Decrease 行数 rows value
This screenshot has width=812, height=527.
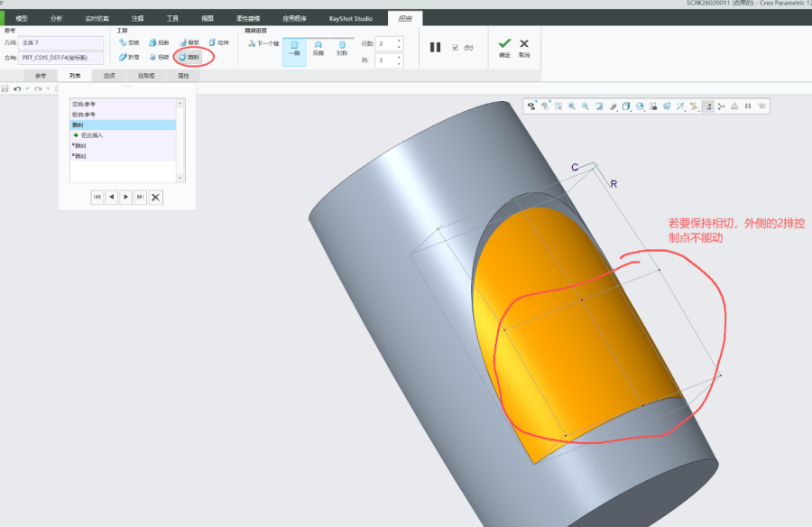tap(399, 47)
